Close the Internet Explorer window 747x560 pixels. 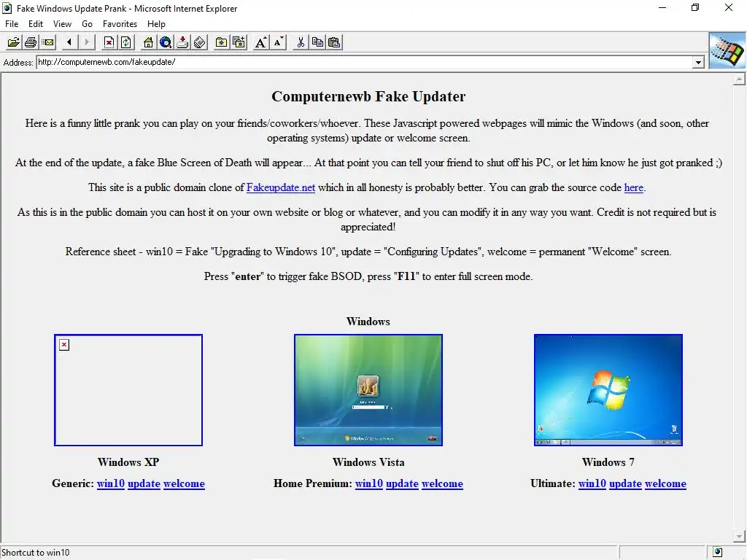[x=729, y=7]
